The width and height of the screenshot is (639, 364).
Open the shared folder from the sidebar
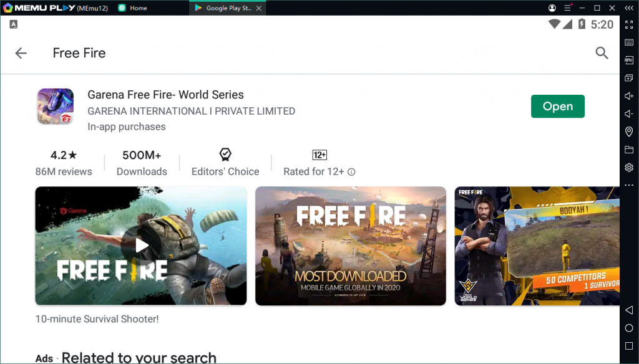click(629, 150)
